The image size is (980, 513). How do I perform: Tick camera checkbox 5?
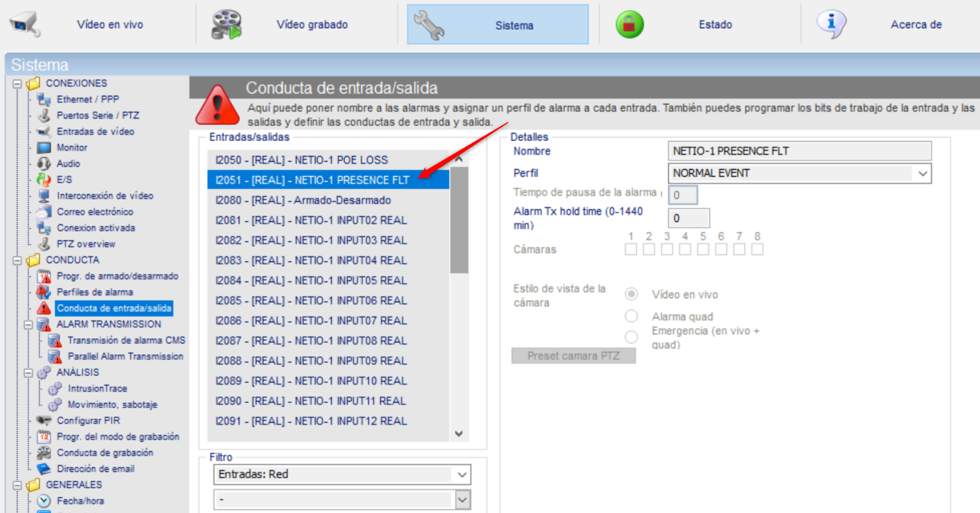coord(703,249)
